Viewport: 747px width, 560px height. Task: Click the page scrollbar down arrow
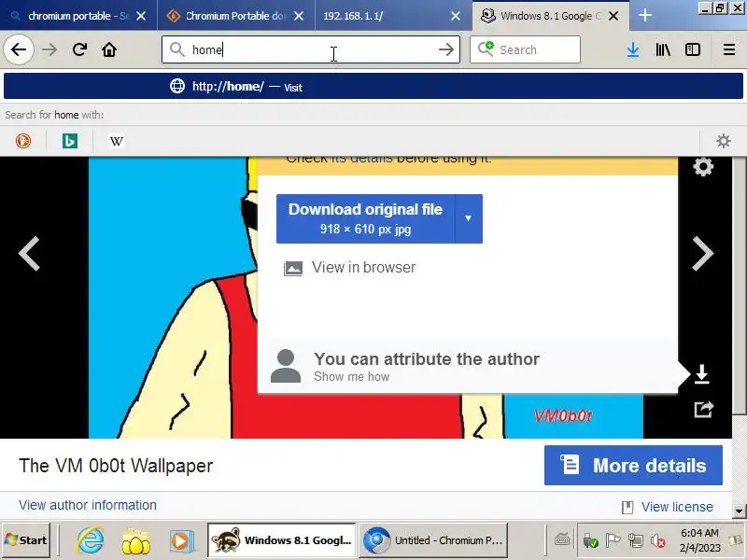point(739,511)
